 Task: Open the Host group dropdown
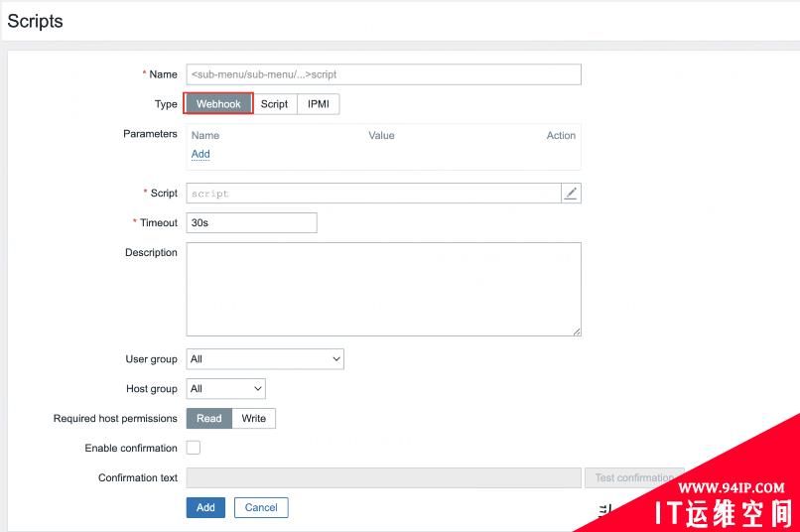225,389
